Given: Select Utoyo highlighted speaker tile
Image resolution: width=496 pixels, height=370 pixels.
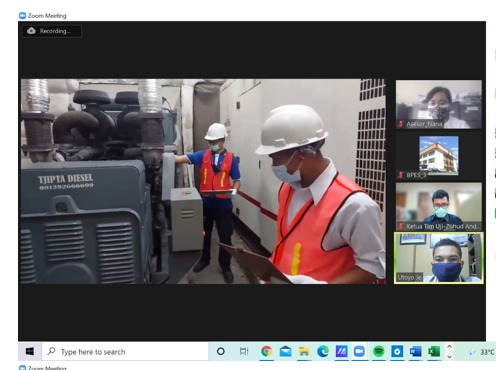Looking at the screenshot, I should point(439,258).
